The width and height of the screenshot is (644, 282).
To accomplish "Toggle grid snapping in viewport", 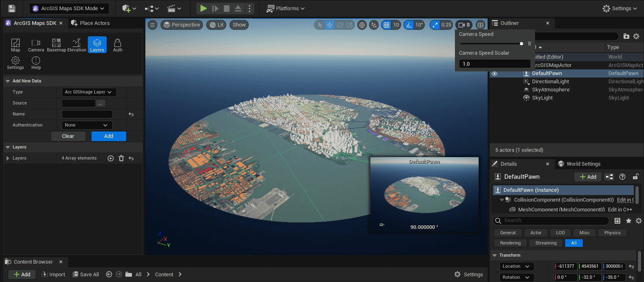I will point(386,25).
